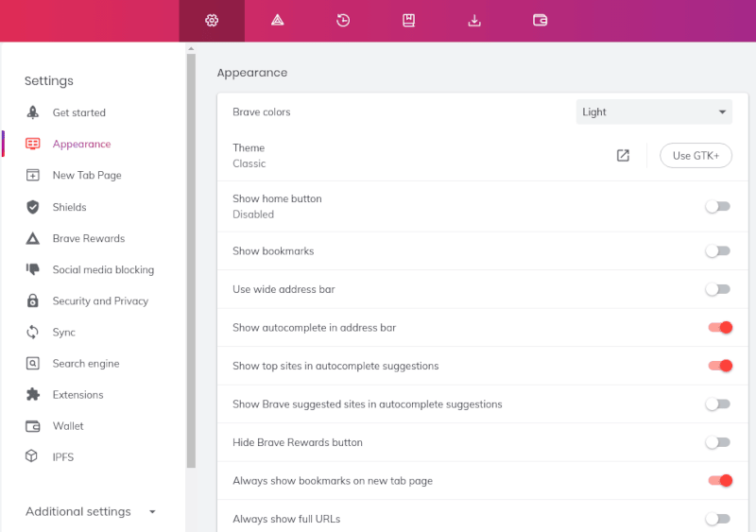Image resolution: width=756 pixels, height=532 pixels.
Task: Toggle Hide Brave Rewards button switch
Action: (x=718, y=442)
